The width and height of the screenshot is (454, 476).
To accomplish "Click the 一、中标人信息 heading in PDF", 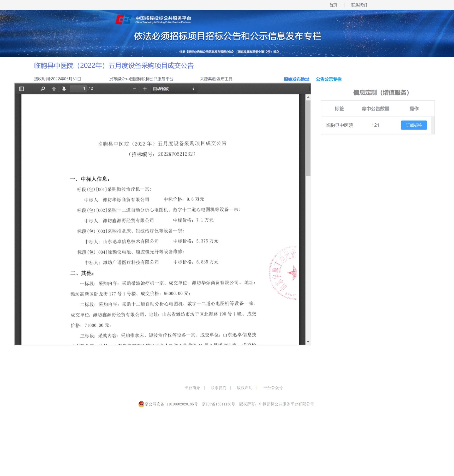I will tap(90, 179).
